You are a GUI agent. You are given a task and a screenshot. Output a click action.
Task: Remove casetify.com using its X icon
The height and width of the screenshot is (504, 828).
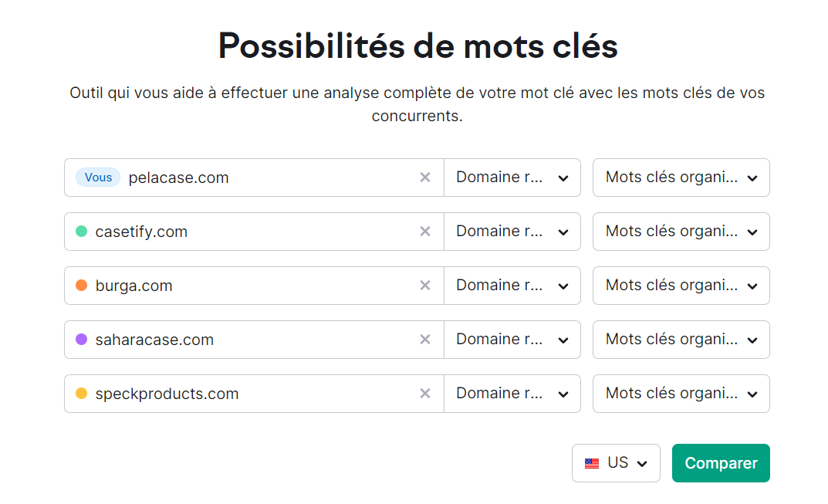pos(425,232)
